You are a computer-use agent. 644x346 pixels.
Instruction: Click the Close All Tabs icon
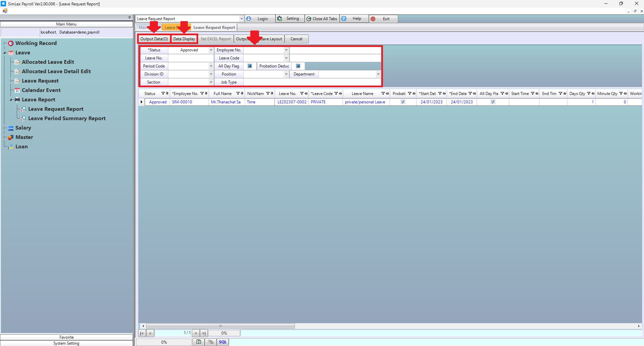[309, 19]
